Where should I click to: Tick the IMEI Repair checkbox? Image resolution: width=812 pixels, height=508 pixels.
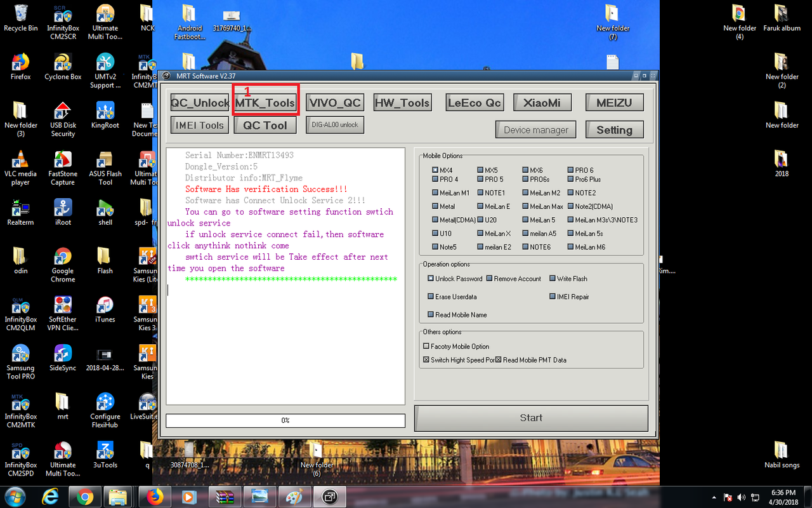click(569, 297)
